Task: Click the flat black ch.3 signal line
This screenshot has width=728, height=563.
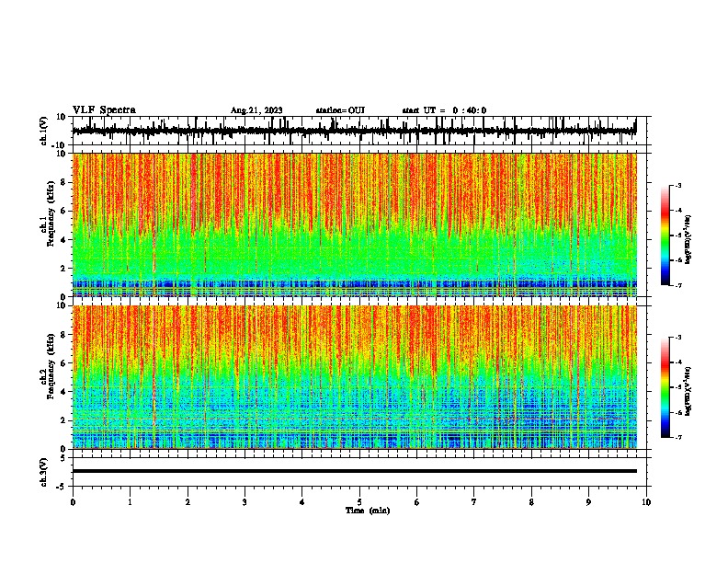Action: click(354, 471)
